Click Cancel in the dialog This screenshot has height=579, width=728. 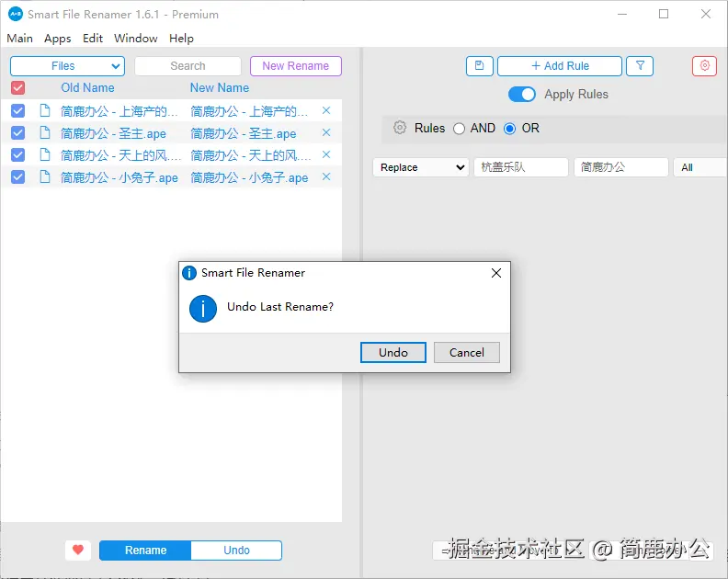[x=467, y=352]
